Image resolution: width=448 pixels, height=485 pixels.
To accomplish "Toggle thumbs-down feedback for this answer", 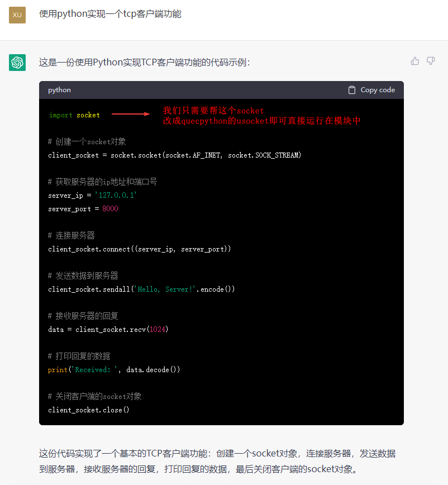I will [430, 60].
